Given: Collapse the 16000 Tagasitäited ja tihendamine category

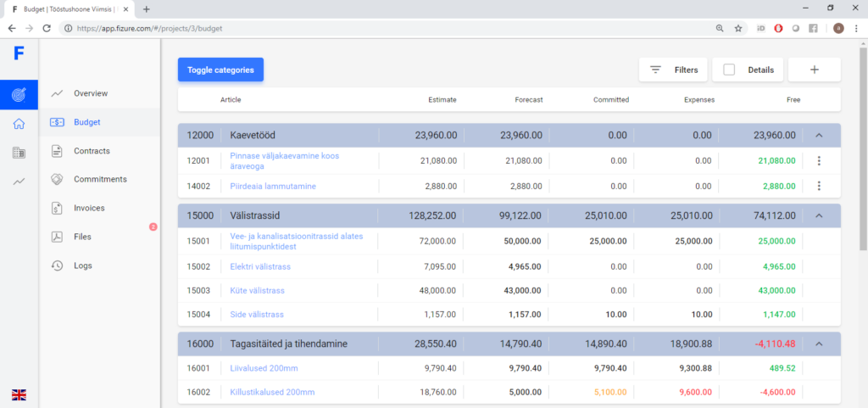Looking at the screenshot, I should 820,344.
